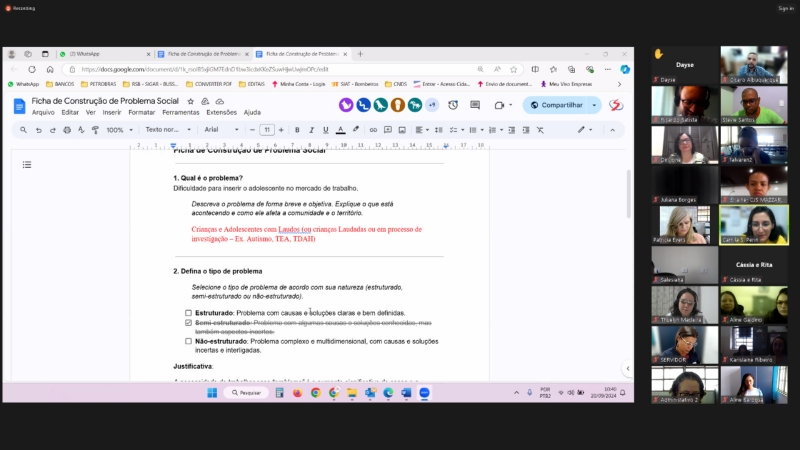Viewport: 800px width, 450px height.
Task: Click the insert link icon
Action: point(374,130)
